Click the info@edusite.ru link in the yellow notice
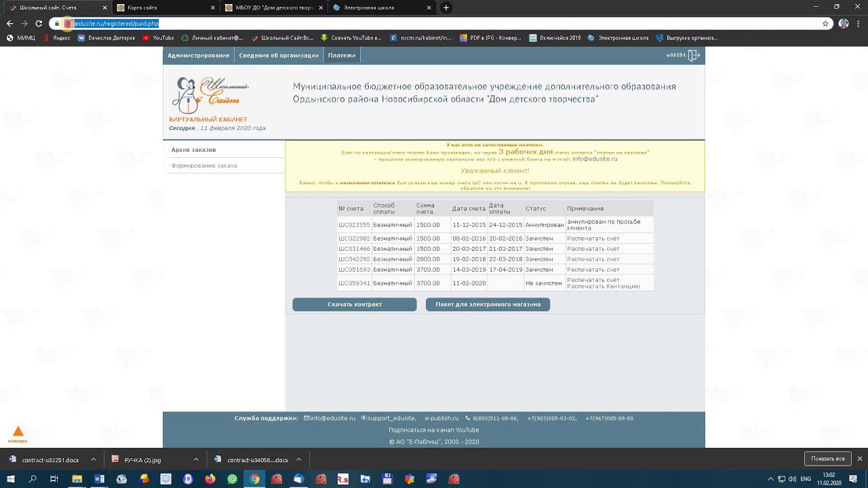The height and width of the screenshot is (488, 868). 595,159
